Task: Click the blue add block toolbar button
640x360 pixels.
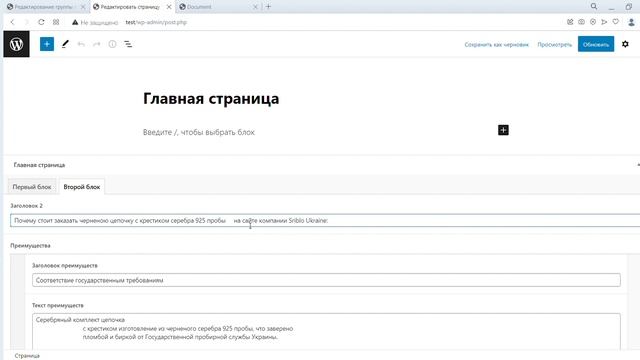Action: (x=47, y=44)
